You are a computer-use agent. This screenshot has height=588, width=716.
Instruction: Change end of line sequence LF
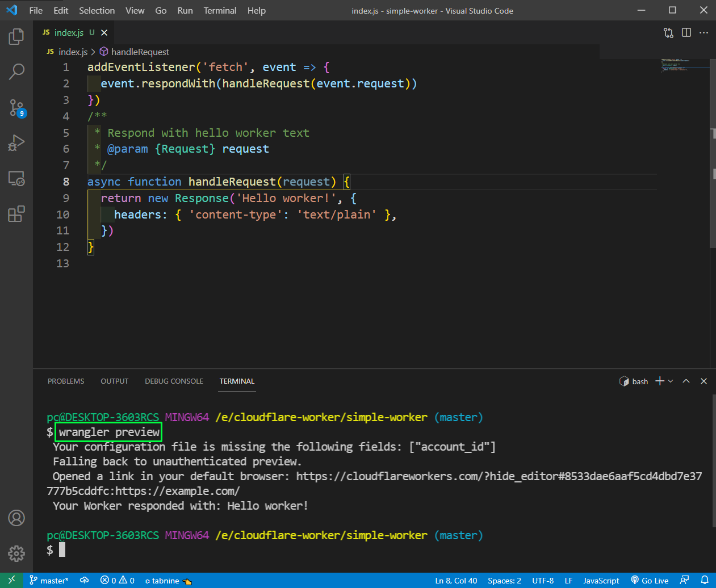(x=568, y=581)
